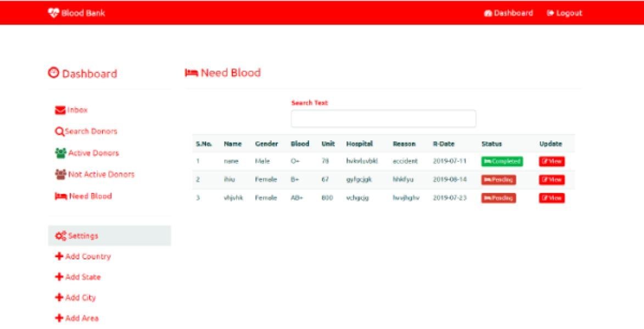
Task: Click the plus icon beside Add Area
Action: click(x=58, y=317)
